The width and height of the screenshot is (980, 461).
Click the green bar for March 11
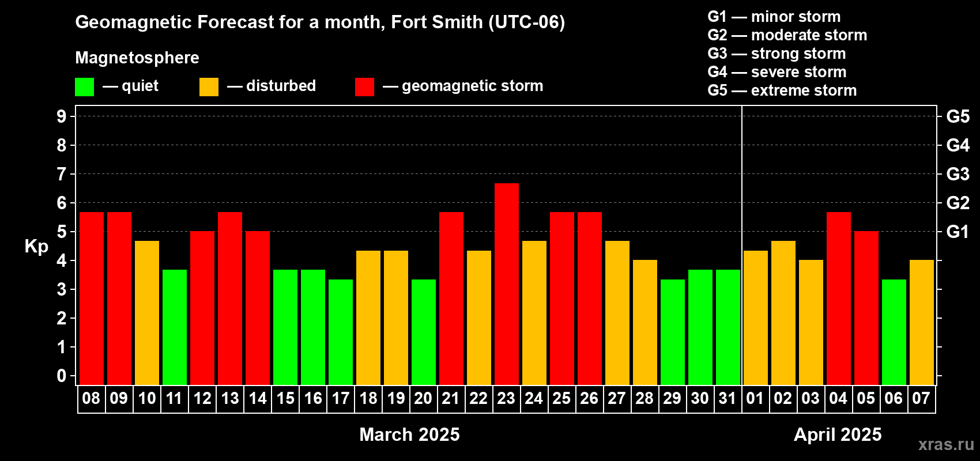175,327
